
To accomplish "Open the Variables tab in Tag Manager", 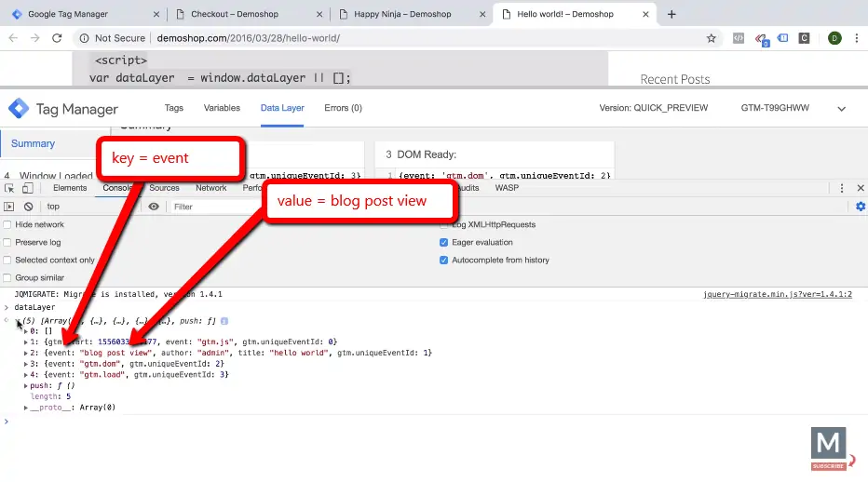I will (222, 108).
